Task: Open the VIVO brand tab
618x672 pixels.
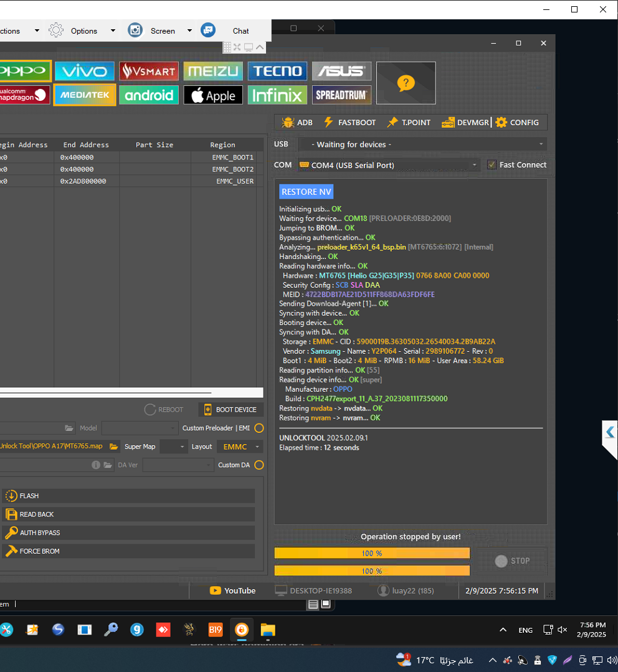Action: pyautogui.click(x=85, y=71)
